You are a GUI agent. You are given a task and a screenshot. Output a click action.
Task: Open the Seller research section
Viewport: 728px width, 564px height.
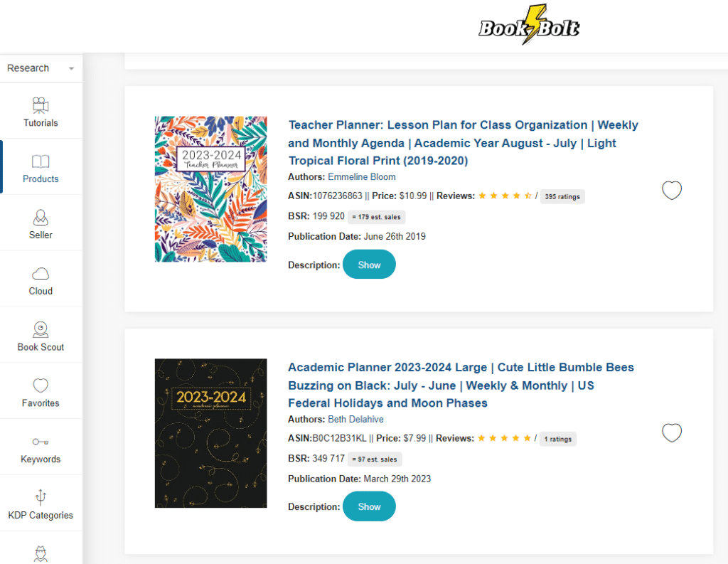coord(41,223)
